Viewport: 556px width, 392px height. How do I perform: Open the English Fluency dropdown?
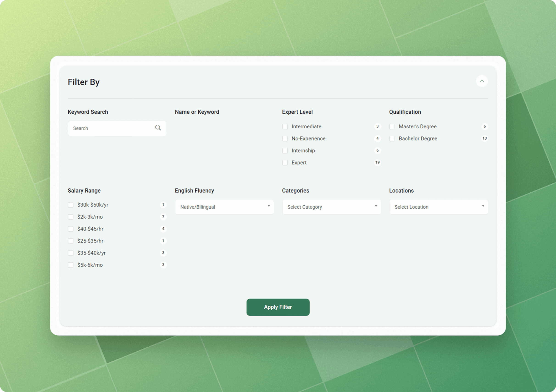point(224,207)
